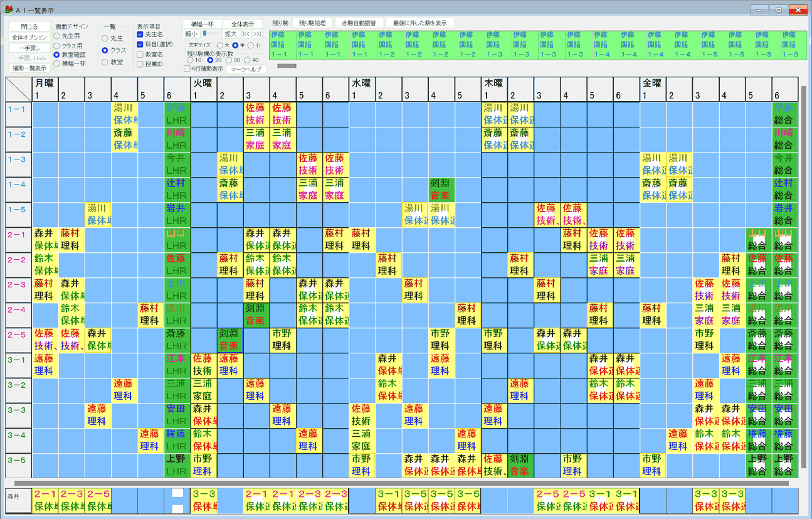Select the 安田 LHR cell in row 3-3

pos(177,415)
